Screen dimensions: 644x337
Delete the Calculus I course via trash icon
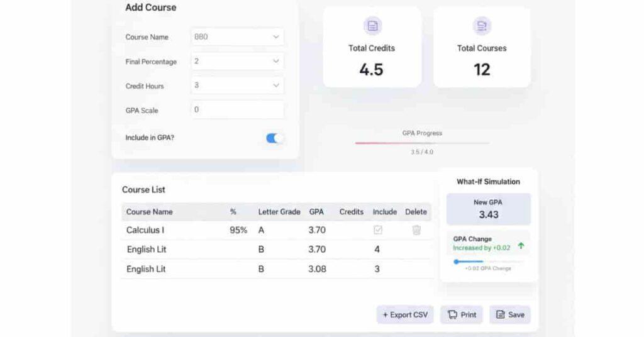416,230
